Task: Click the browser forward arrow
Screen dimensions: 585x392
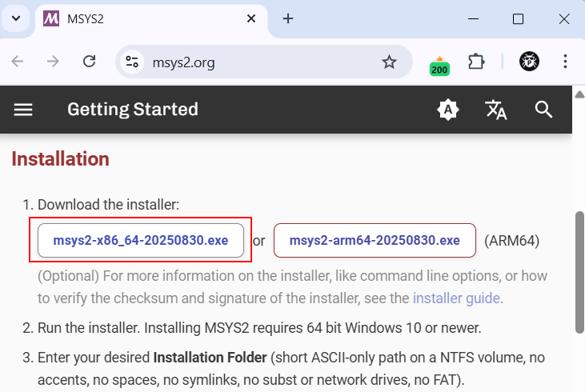Action: [x=53, y=61]
